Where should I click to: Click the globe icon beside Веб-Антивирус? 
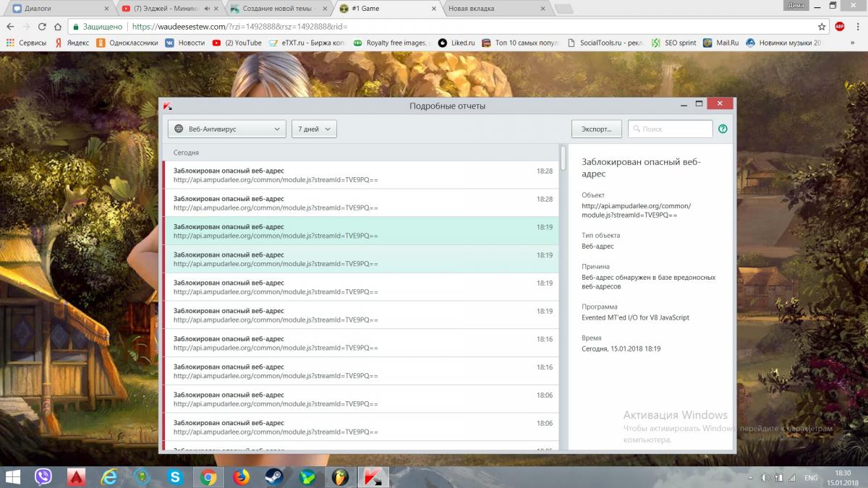(179, 129)
